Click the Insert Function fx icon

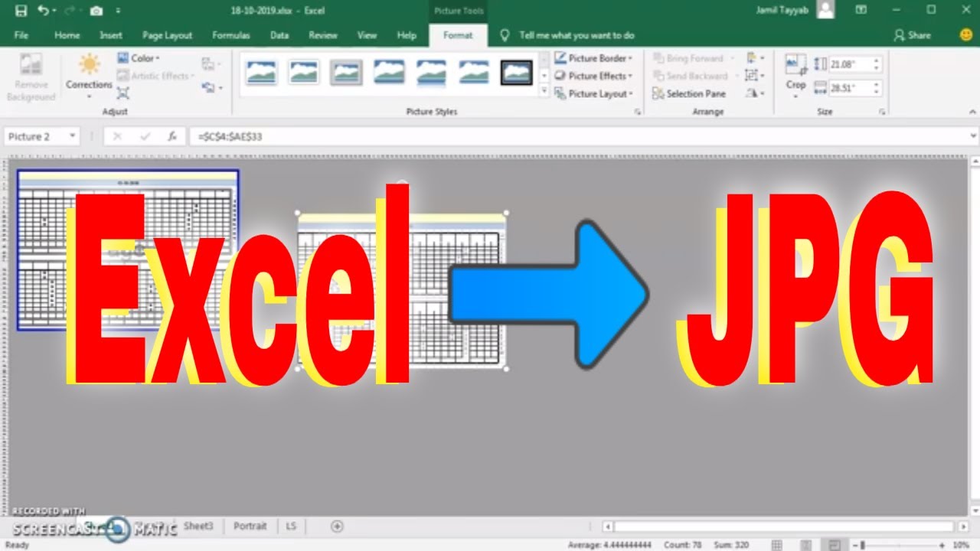pyautogui.click(x=174, y=136)
